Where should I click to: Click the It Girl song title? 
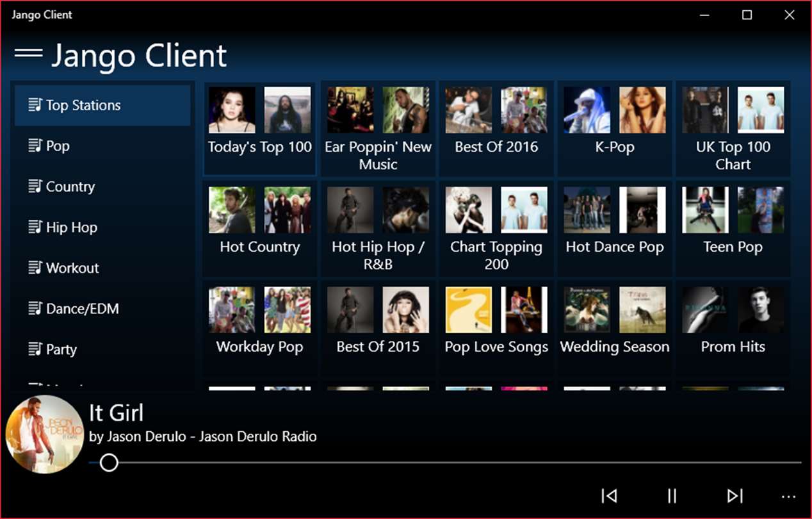pyautogui.click(x=116, y=413)
